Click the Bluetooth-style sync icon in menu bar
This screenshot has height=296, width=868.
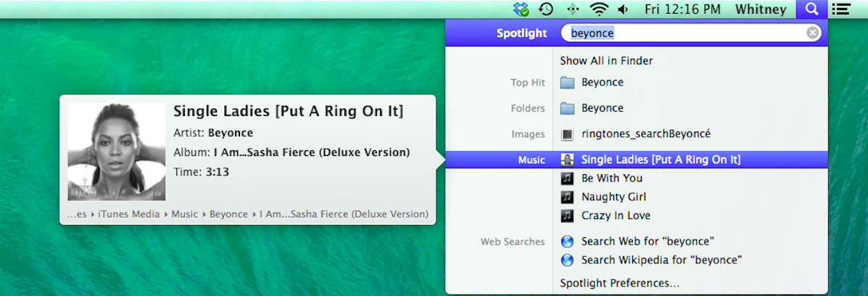pos(572,9)
